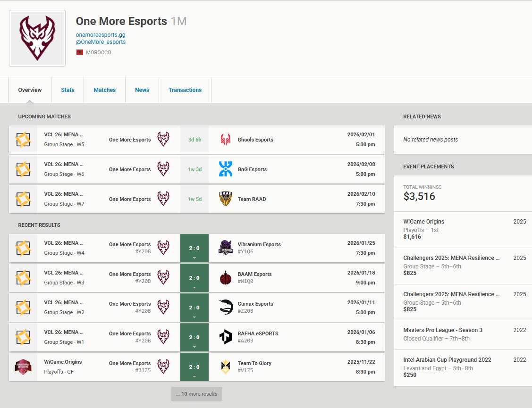Click One More Esports crest in upcoming match

(x=164, y=139)
